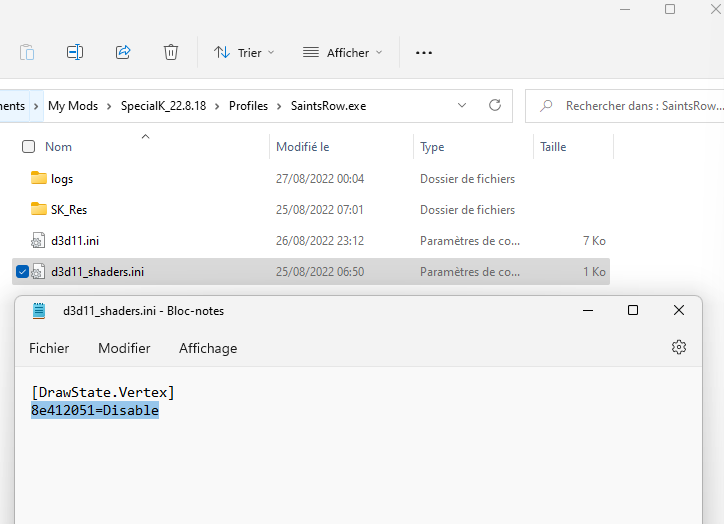Viewport: 724px width, 524px height.
Task: Click the Rename icon in Explorer toolbar
Action: coord(75,52)
